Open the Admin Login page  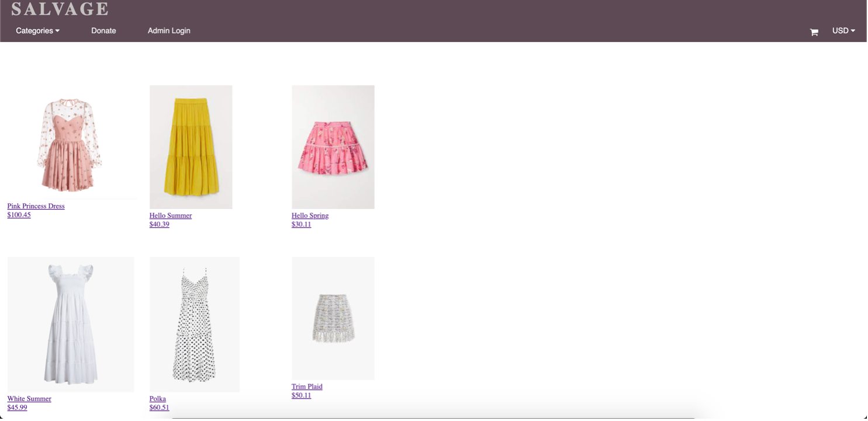[169, 30]
